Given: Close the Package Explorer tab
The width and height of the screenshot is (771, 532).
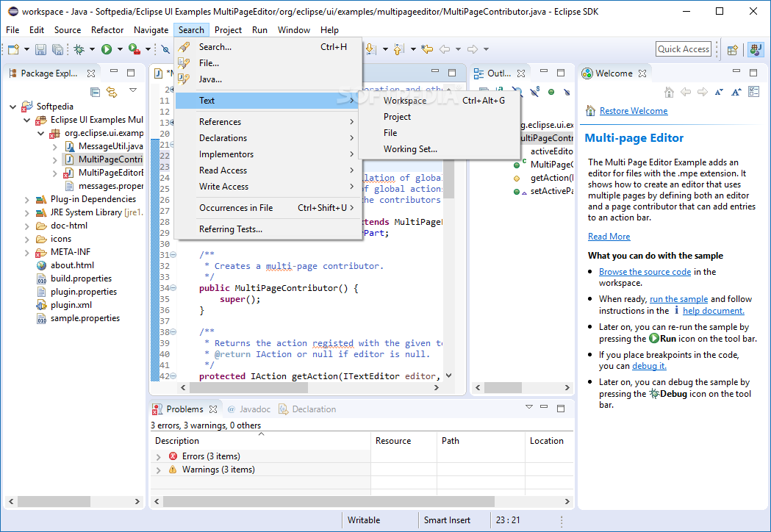Looking at the screenshot, I should click(x=91, y=73).
